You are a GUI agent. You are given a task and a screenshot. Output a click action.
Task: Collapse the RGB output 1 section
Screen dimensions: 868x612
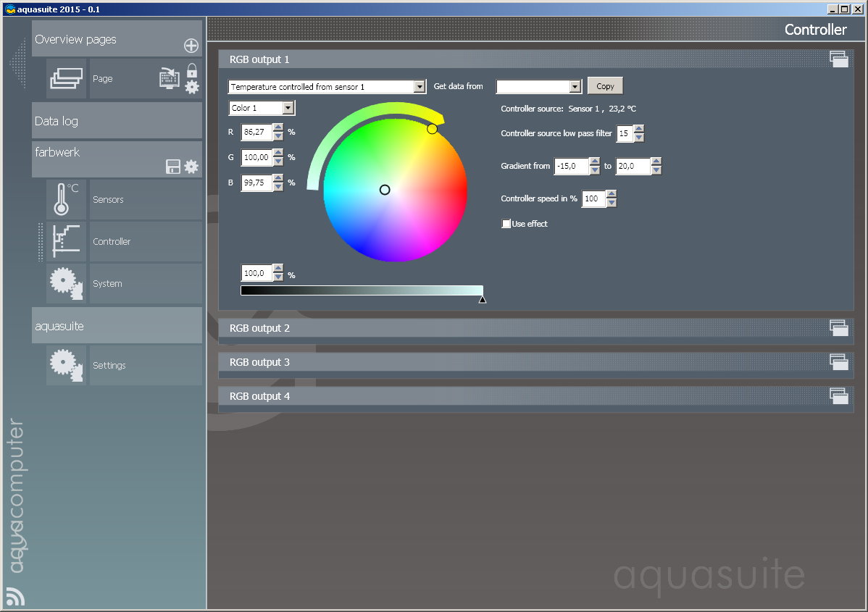point(536,59)
